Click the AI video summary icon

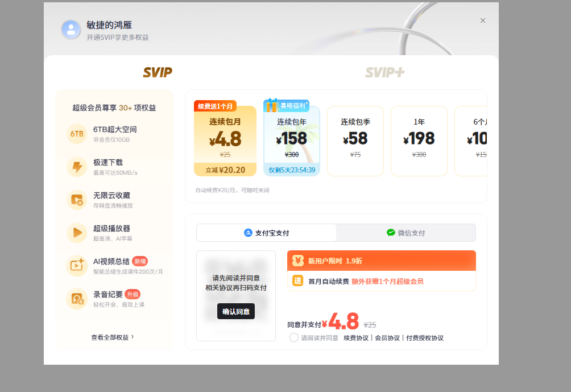point(77,266)
